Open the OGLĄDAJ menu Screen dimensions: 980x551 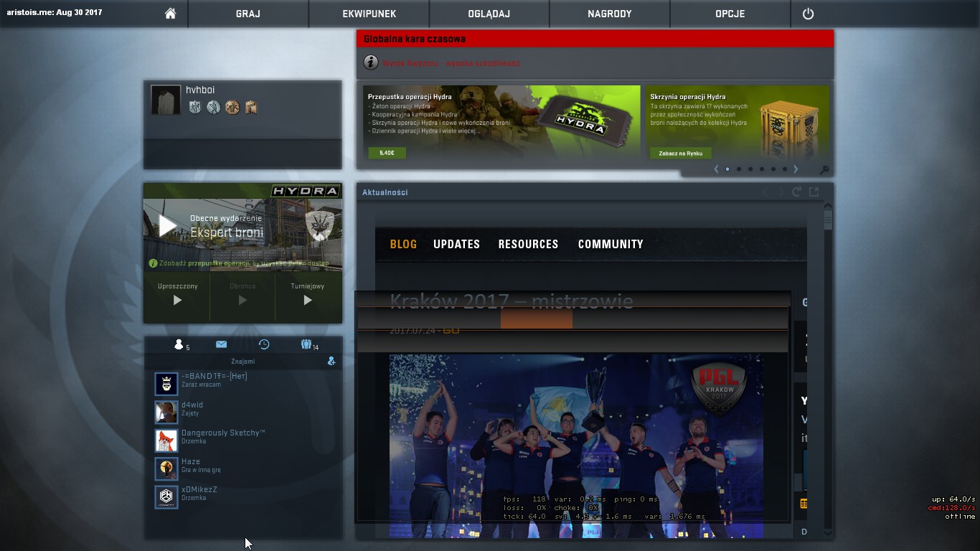click(x=489, y=14)
